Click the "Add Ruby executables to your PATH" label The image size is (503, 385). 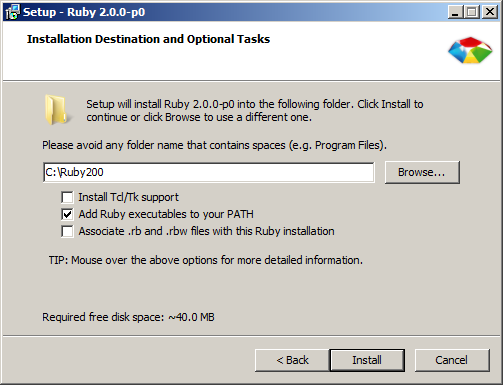[166, 214]
